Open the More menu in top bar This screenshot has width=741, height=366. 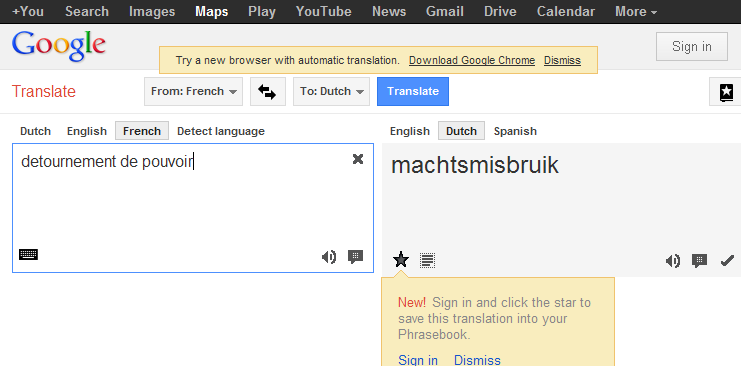(636, 11)
